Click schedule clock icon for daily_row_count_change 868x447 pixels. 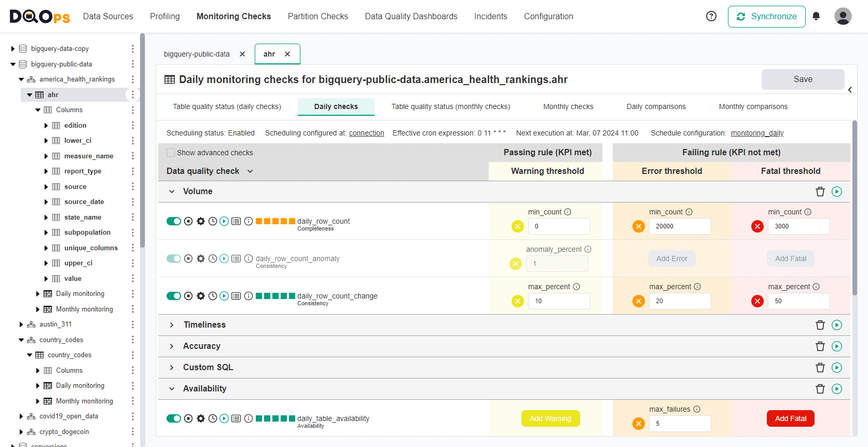click(x=213, y=296)
